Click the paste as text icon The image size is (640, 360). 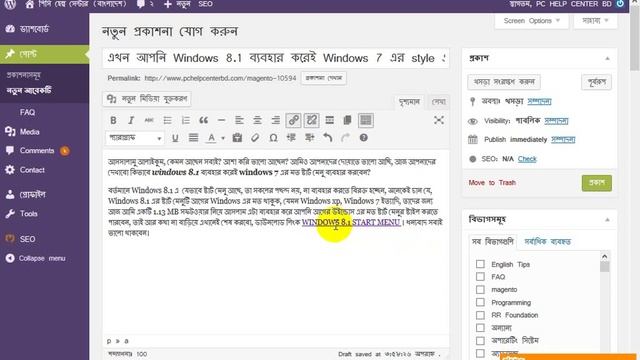(x=237, y=138)
